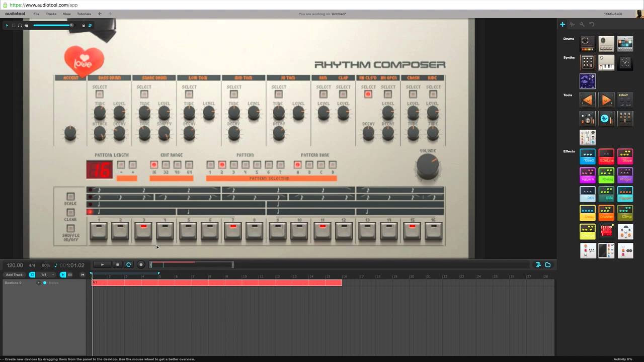
Task: Toggle the Crash select button
Action: point(413,94)
